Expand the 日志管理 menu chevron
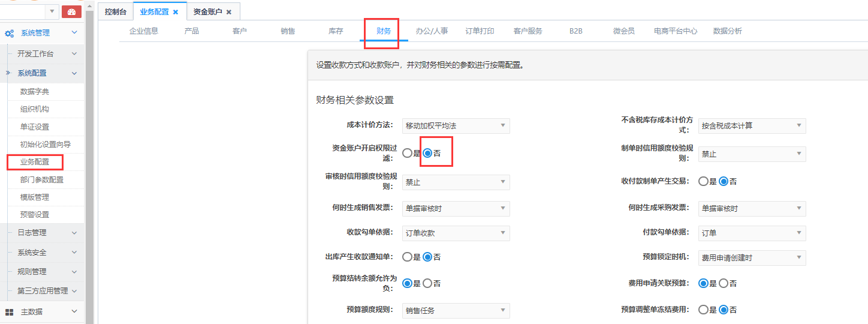This screenshot has height=324, width=868. pos(74,233)
